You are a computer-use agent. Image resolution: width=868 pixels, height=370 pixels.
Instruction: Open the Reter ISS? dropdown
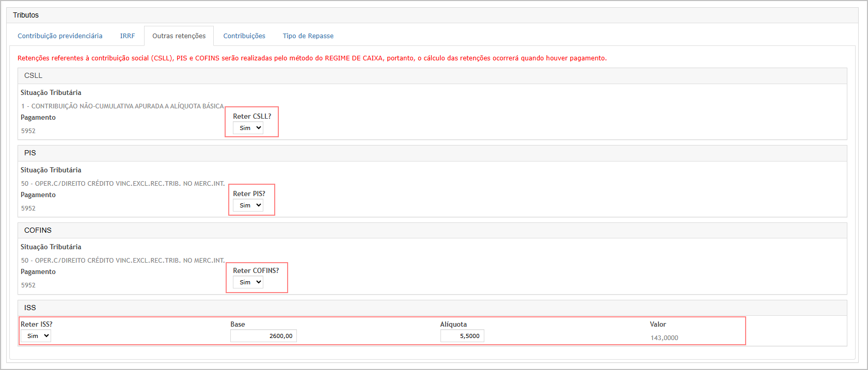[36, 336]
